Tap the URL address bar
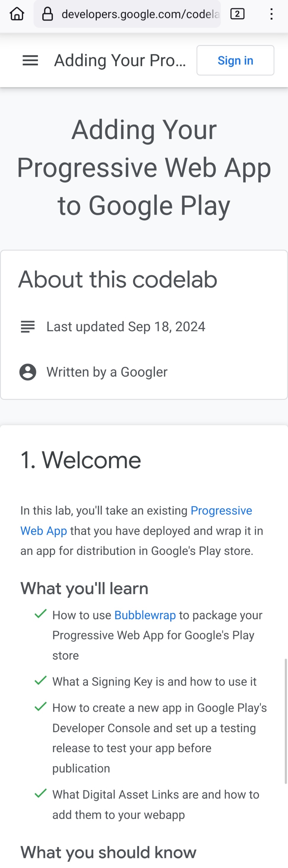 (127, 14)
